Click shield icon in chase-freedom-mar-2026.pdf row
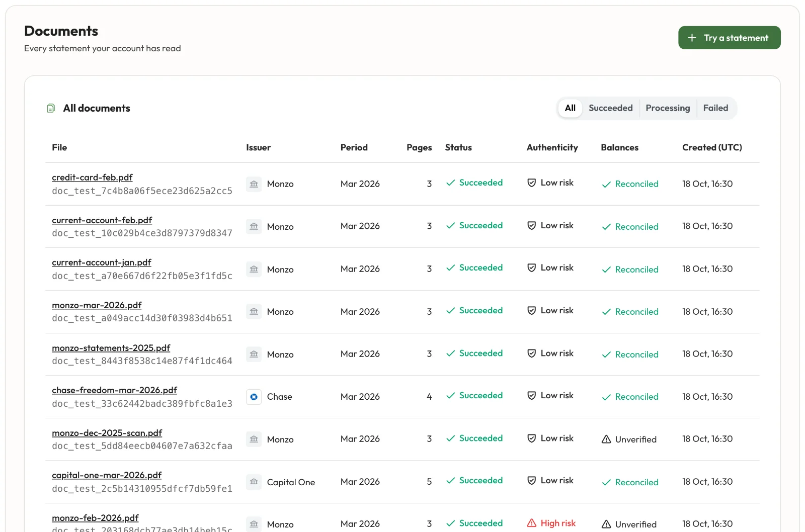Viewport: 805px width, 532px height. [531, 395]
